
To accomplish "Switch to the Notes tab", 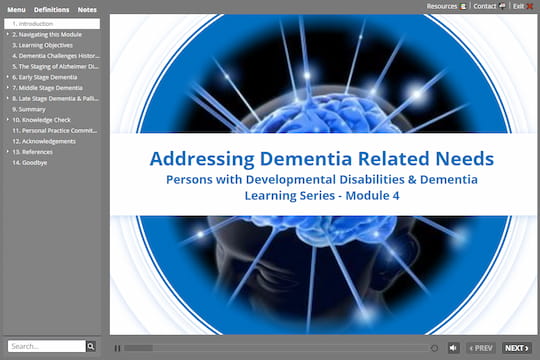I will coord(87,10).
